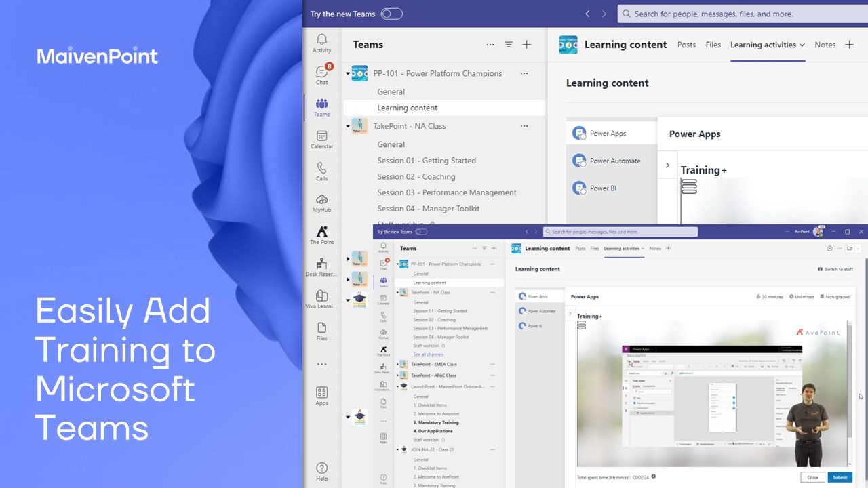This screenshot has width=868, height=488.
Task: Click search box in small window title bar
Action: (x=620, y=232)
